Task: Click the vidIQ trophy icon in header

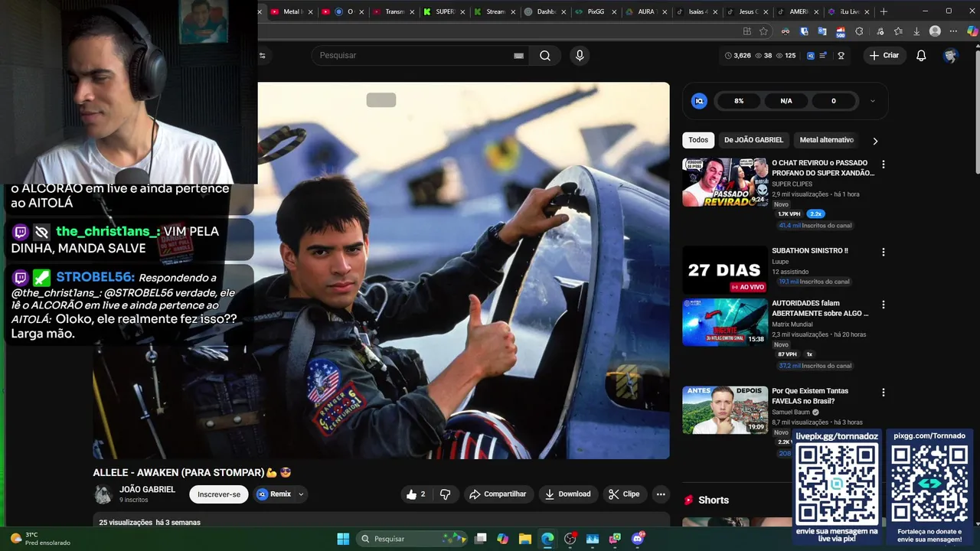Action: (841, 56)
